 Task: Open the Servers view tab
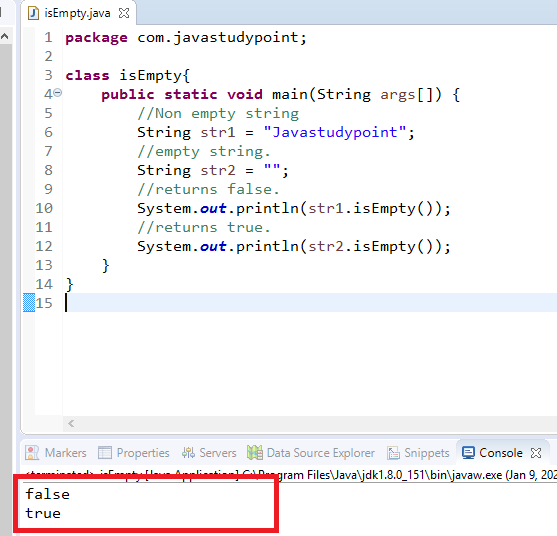point(209,453)
